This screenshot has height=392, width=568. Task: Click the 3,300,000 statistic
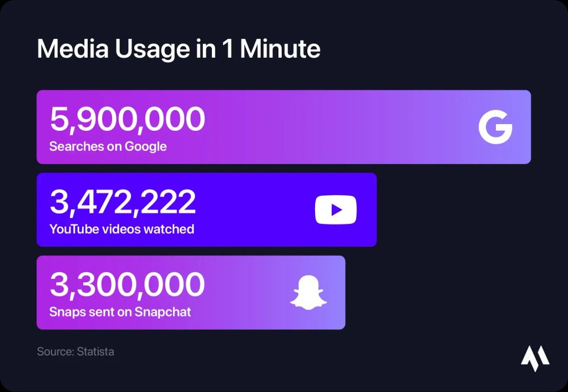click(x=127, y=284)
